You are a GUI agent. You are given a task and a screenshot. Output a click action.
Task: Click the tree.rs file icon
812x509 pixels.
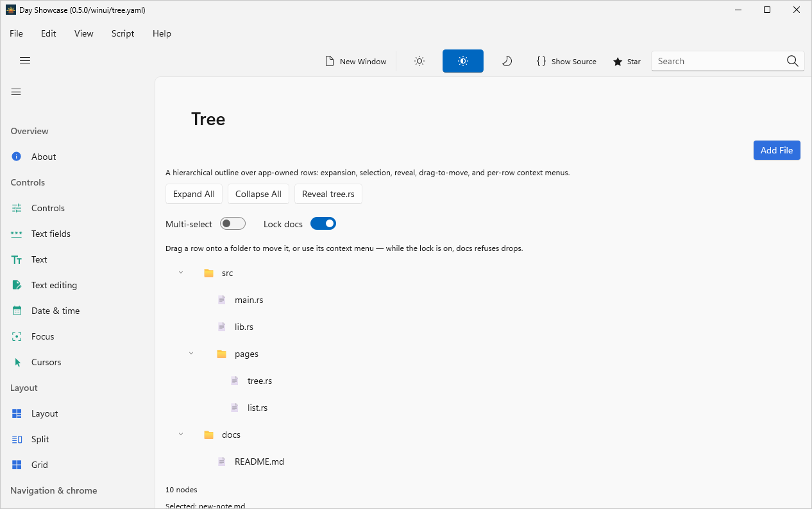point(234,381)
